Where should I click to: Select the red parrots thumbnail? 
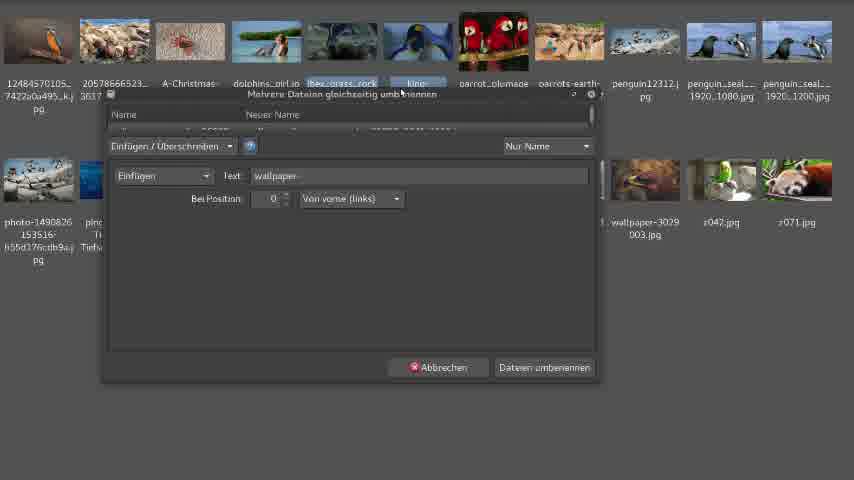pos(493,42)
